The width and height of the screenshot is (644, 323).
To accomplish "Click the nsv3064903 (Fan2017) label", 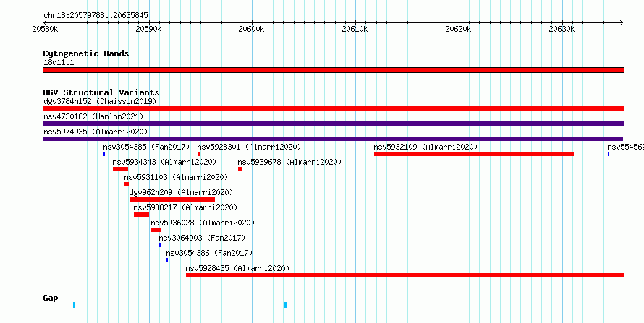I will [202, 238].
